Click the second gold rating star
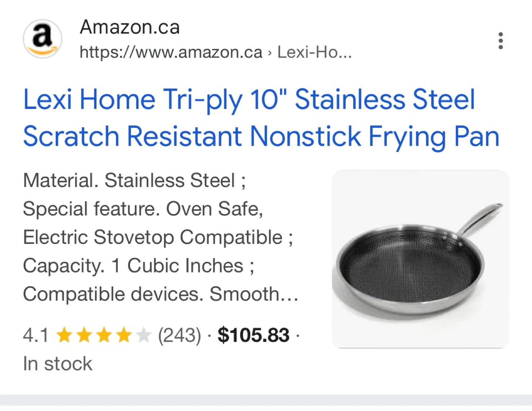 pos(84,335)
